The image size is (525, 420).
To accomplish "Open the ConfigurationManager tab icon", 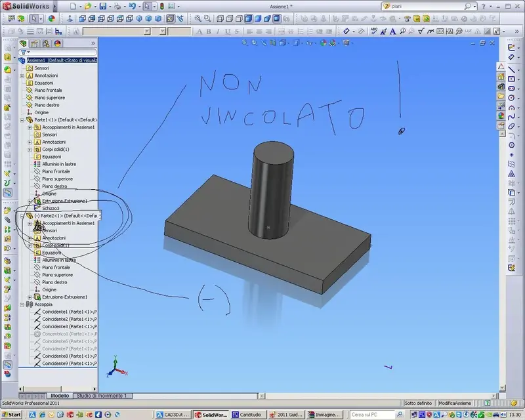I will (46, 43).
